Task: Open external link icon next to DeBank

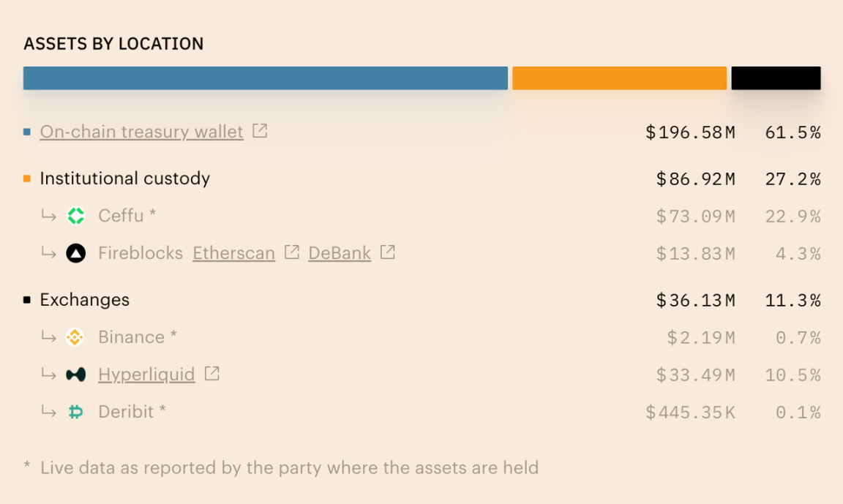Action: tap(387, 252)
